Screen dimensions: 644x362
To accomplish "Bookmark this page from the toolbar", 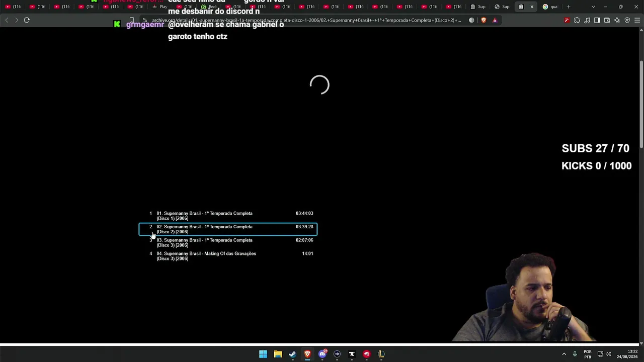I will (132, 20).
